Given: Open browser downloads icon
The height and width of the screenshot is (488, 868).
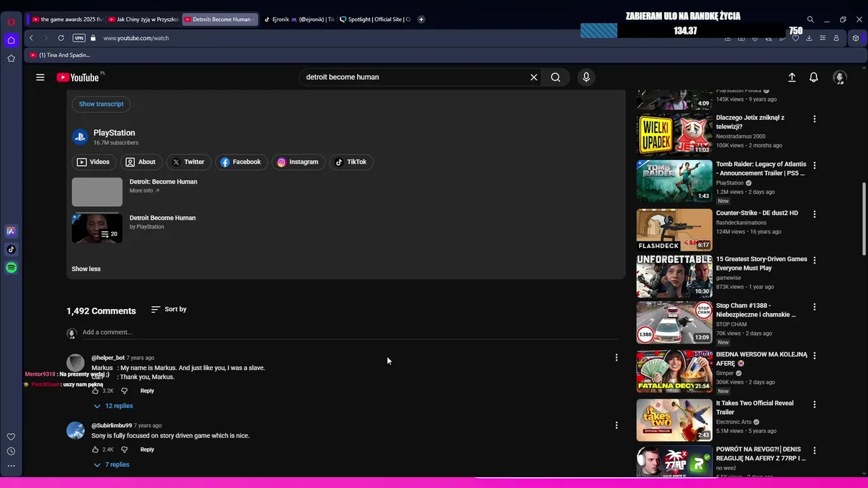Looking at the screenshot, I should click(x=809, y=38).
